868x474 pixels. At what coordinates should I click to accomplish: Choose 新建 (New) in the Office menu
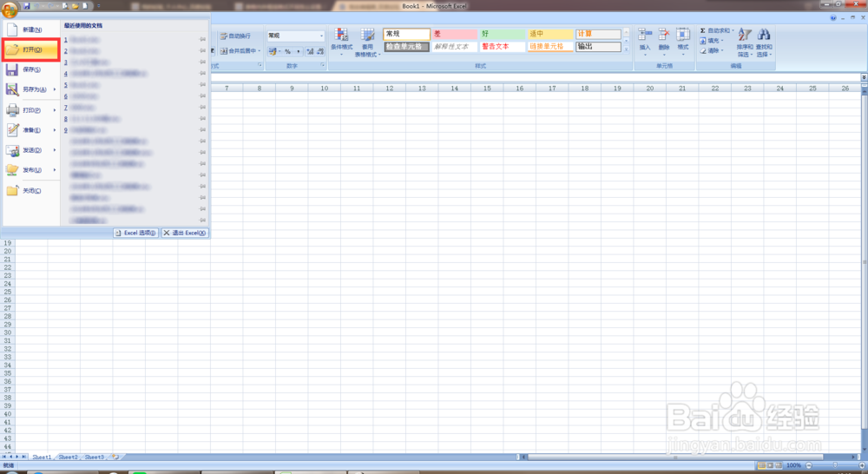[31, 30]
